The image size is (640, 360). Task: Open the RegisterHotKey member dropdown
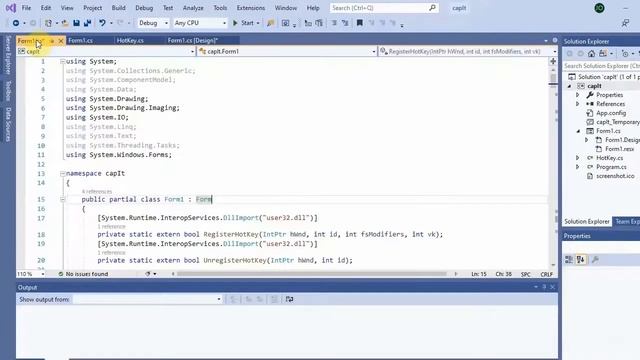pyautogui.click(x=467, y=51)
